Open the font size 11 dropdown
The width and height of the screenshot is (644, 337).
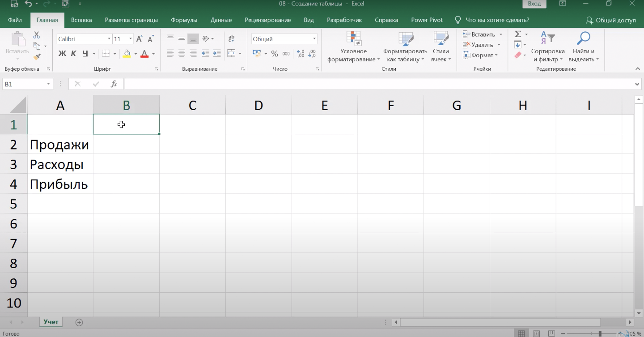click(131, 39)
